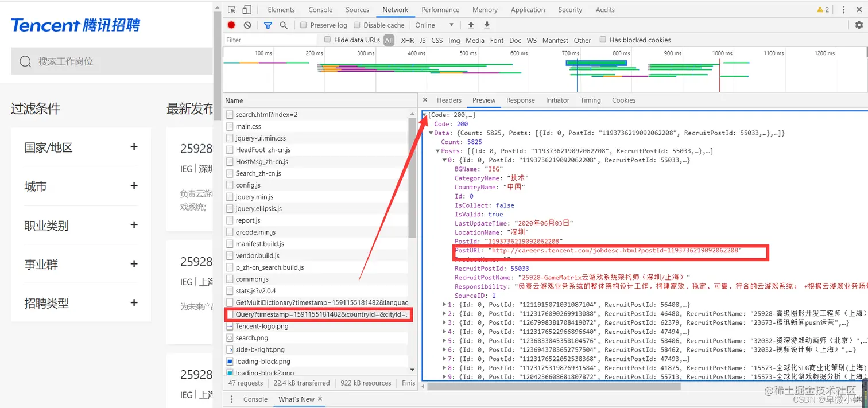Image resolution: width=868 pixels, height=408 pixels.
Task: Switch to the Console tab
Action: click(320, 10)
